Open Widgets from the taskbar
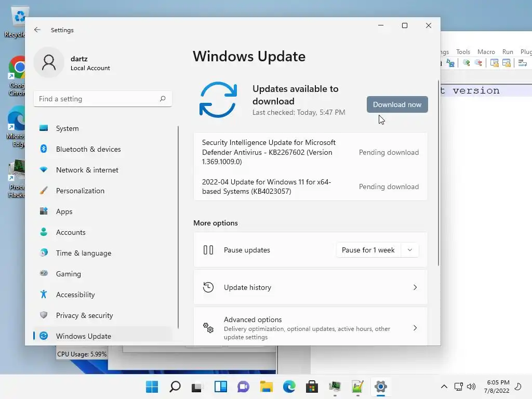The height and width of the screenshot is (399, 532). click(x=220, y=387)
